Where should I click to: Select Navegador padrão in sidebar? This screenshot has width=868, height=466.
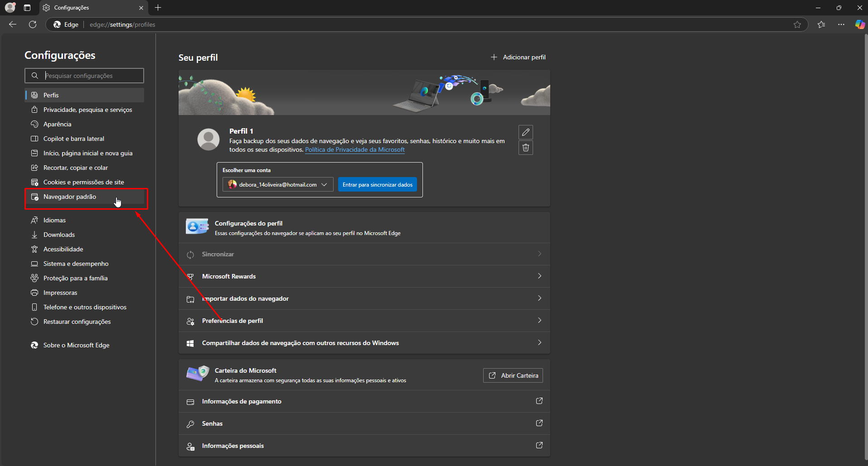click(x=70, y=197)
